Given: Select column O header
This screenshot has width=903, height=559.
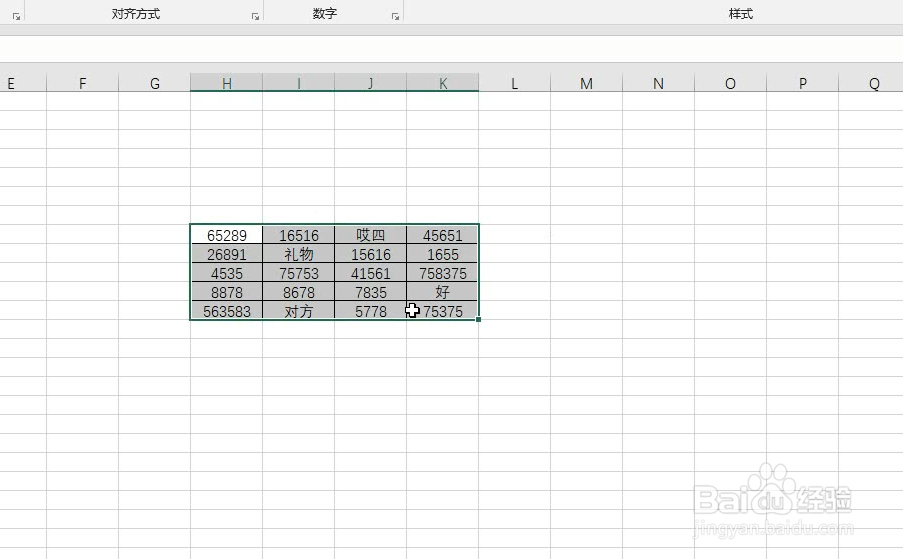Looking at the screenshot, I should pyautogui.click(x=730, y=83).
